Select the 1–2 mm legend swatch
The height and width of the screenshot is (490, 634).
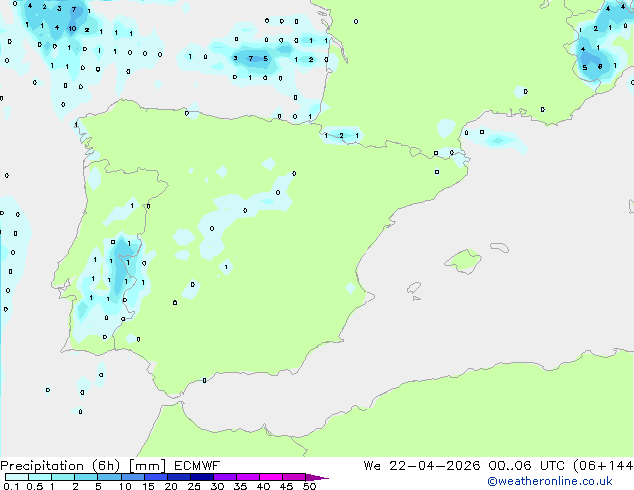[x=63, y=477]
